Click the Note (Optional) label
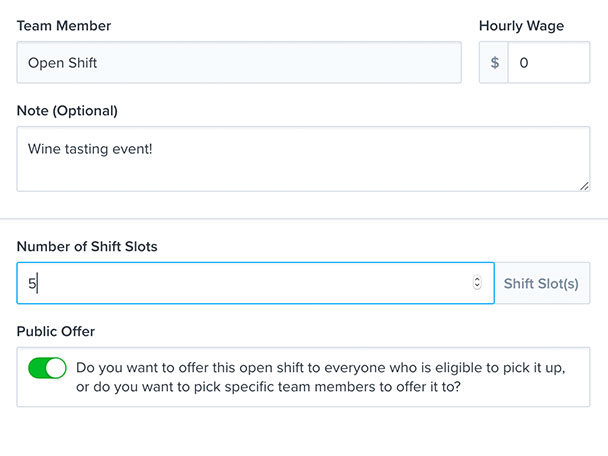Screen dimensions: 608x456 point(67,111)
